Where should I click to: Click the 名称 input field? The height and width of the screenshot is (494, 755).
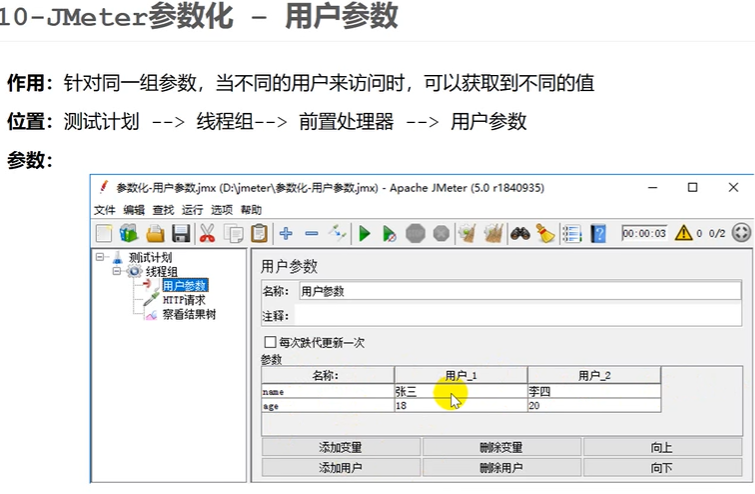coord(520,291)
